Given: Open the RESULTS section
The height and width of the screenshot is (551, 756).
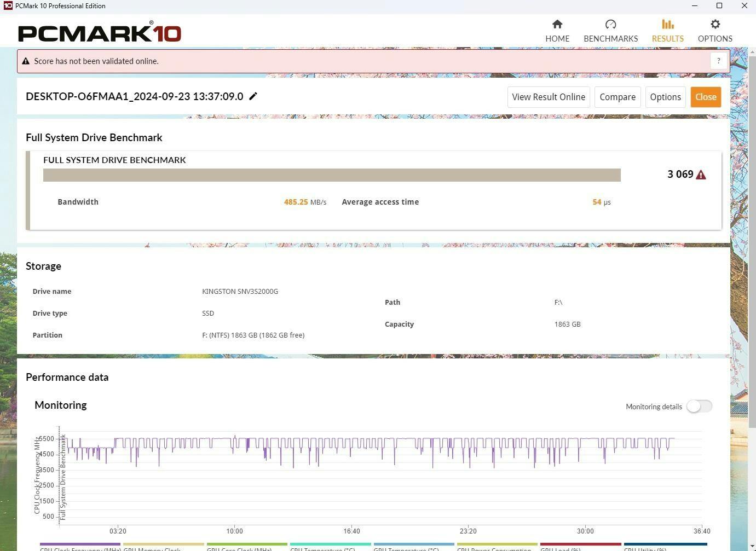Looking at the screenshot, I should tap(667, 31).
